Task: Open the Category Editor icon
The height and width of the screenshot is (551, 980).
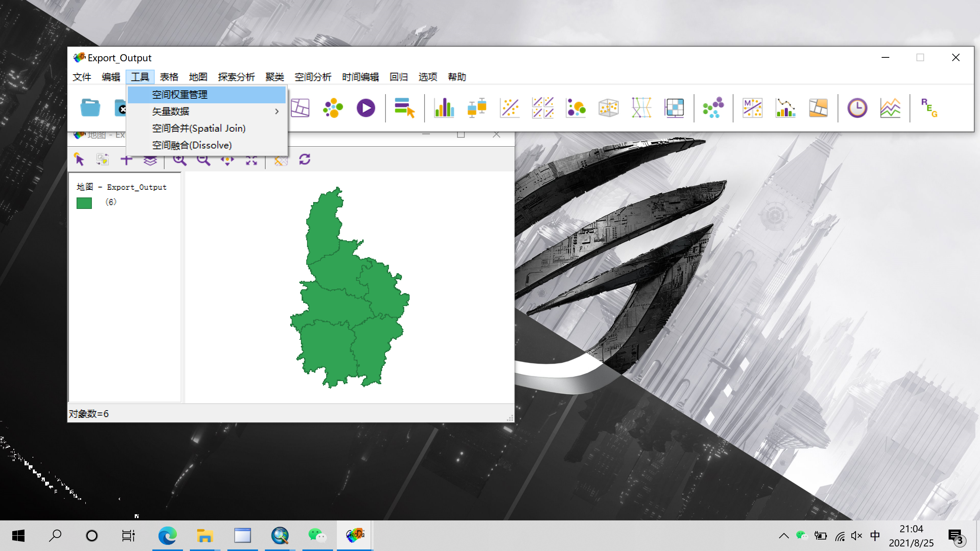Action: coord(404,108)
